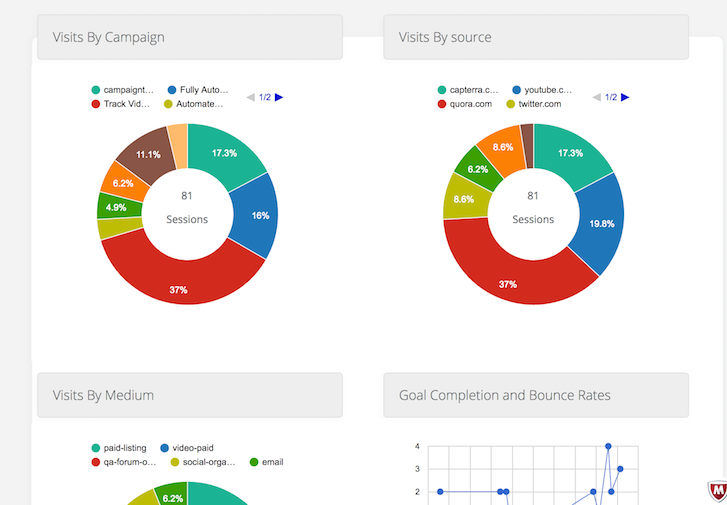The image size is (727, 505).
Task: Click the 81 Sessions label in source chart
Action: point(533,207)
